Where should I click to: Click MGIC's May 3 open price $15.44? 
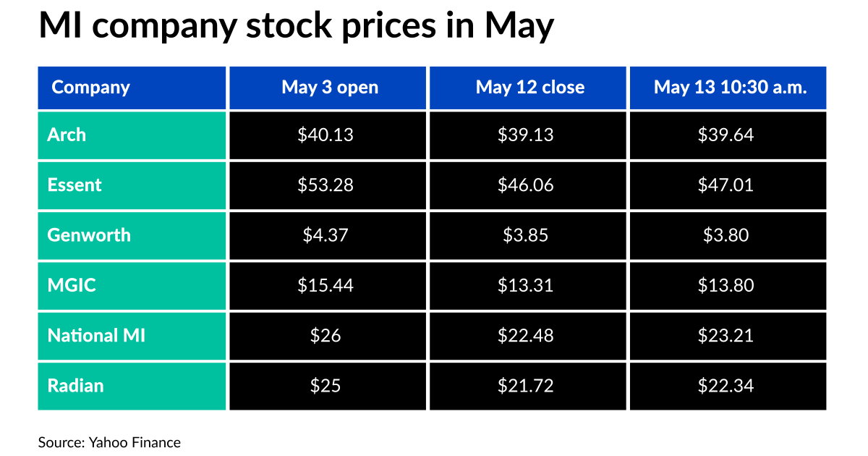click(x=325, y=285)
